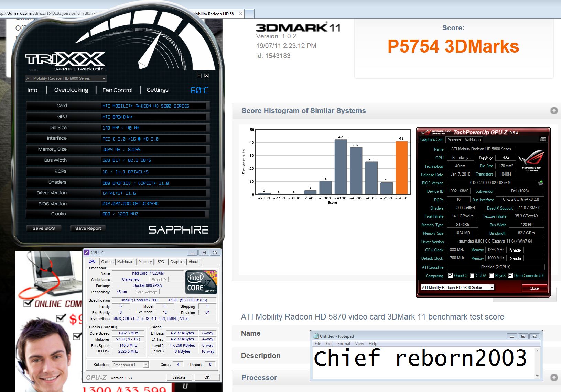Click the Intel Core i7 logo in CPU-Z
561x392 pixels.
pos(202,282)
